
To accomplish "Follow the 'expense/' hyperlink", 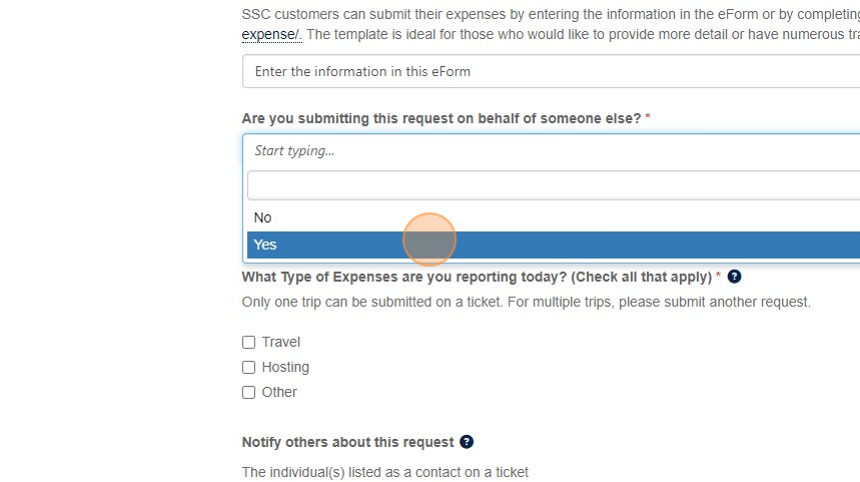I will click(x=271, y=35).
